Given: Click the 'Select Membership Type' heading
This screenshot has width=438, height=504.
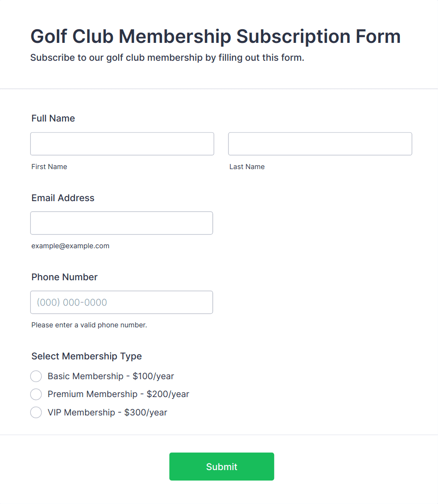Looking at the screenshot, I should (x=87, y=356).
